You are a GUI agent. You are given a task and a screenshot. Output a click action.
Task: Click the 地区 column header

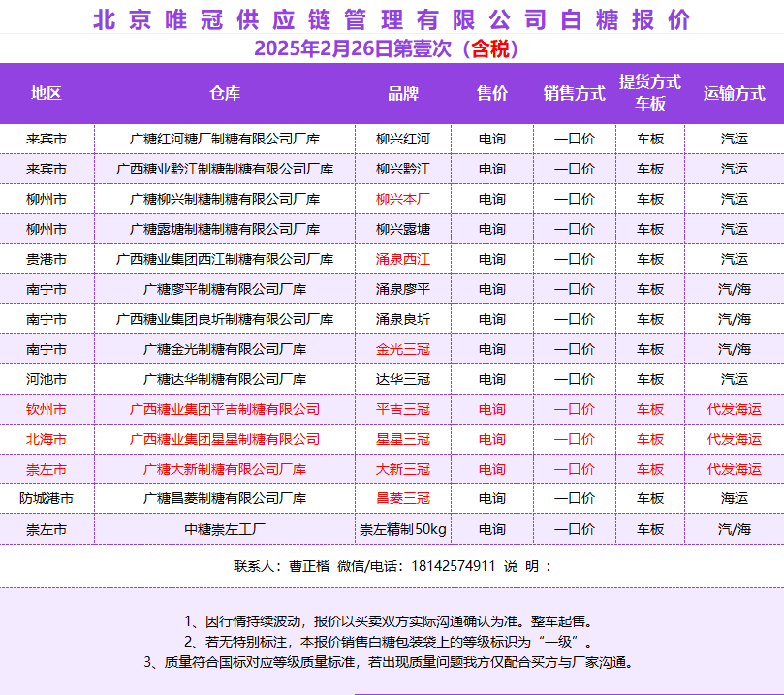(47, 93)
